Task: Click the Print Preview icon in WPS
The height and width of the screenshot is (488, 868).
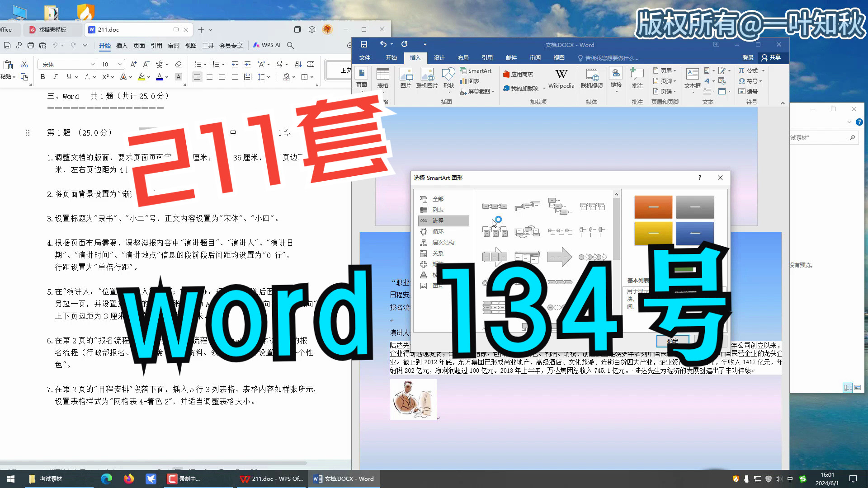Action: coord(42,45)
